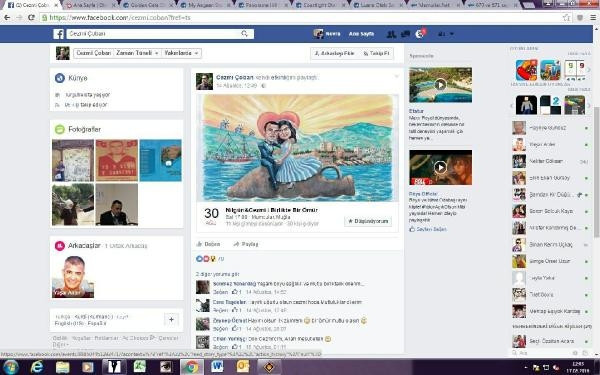Image resolution: width=600 pixels, height=375 pixels.
Task: Play the Etstur sponsored video
Action: tap(440, 85)
